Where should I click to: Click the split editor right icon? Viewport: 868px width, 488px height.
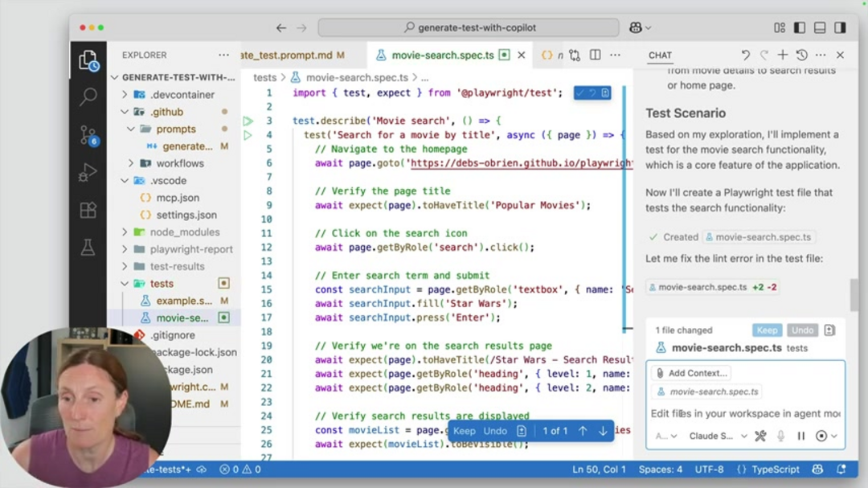tap(596, 55)
